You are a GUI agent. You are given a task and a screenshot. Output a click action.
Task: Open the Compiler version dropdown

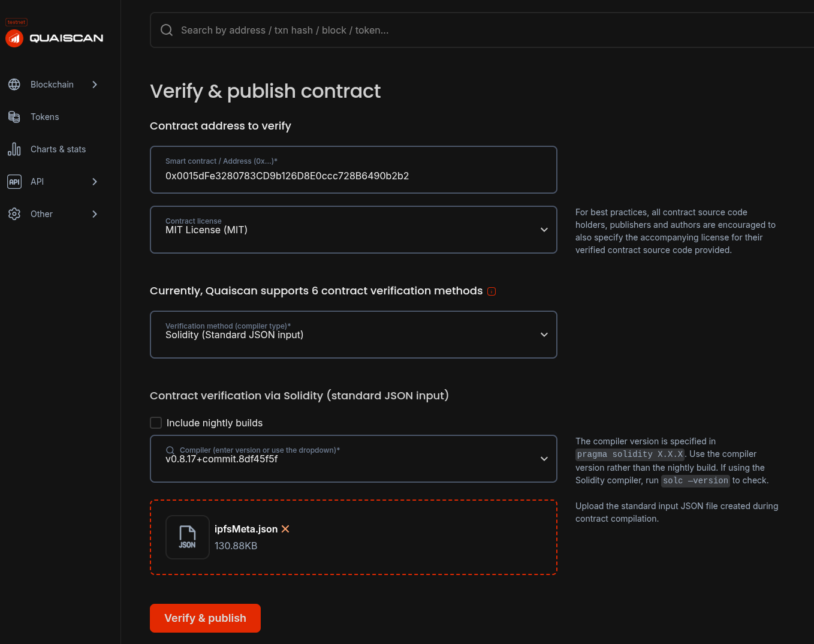354,459
